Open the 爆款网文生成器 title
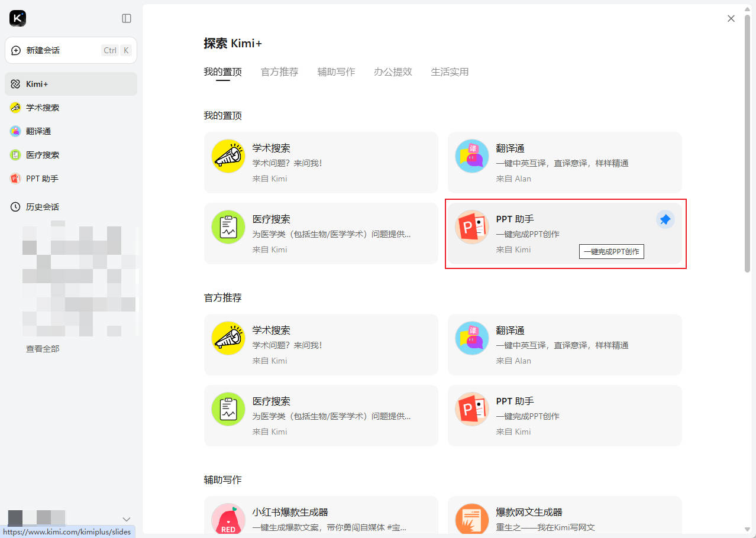This screenshot has width=756, height=538. point(529,513)
